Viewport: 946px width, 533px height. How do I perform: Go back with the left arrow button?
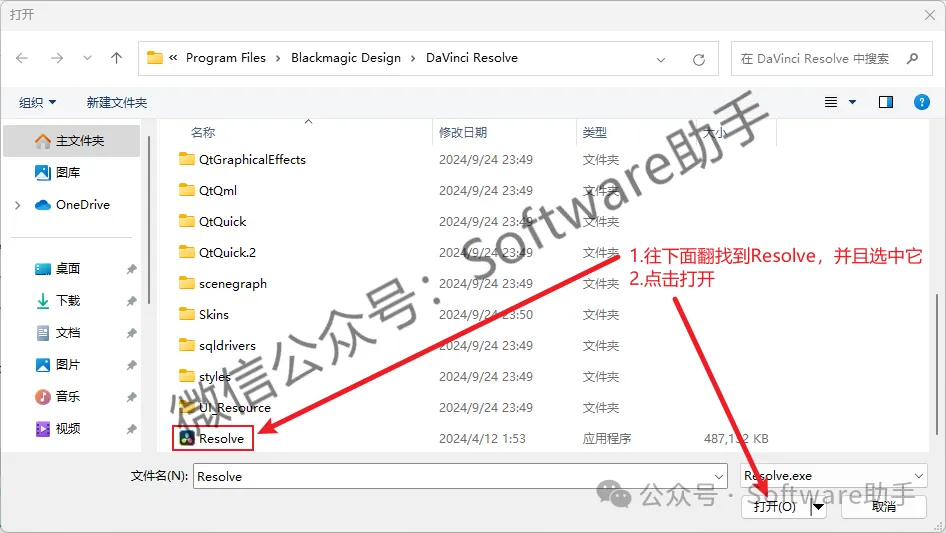[22, 58]
